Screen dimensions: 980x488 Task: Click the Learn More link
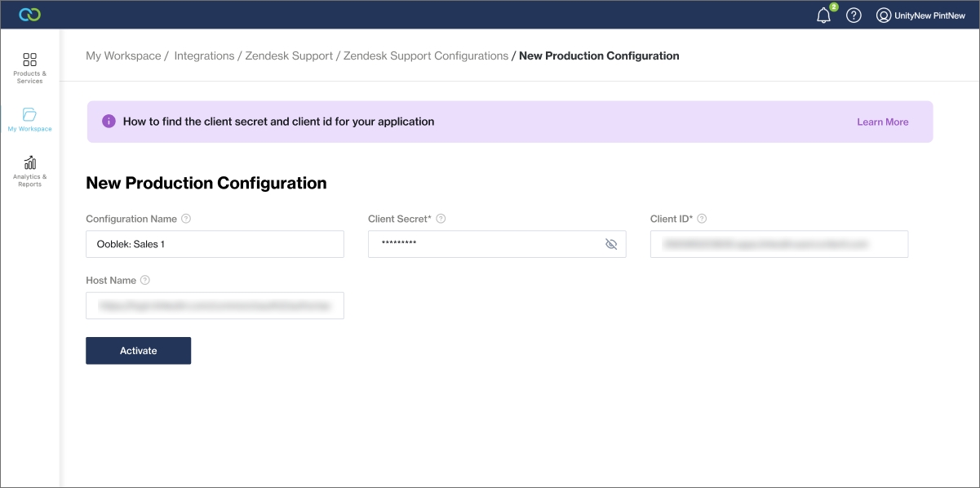[x=882, y=122]
